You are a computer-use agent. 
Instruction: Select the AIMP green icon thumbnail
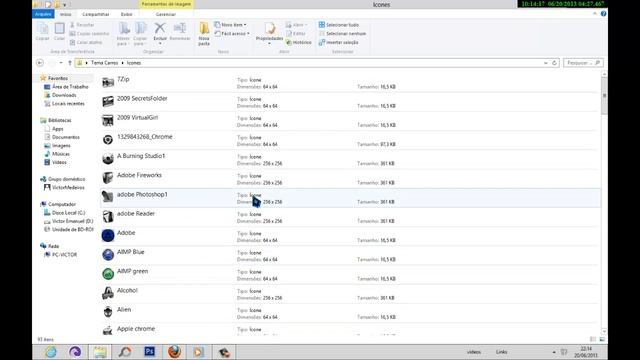108,274
